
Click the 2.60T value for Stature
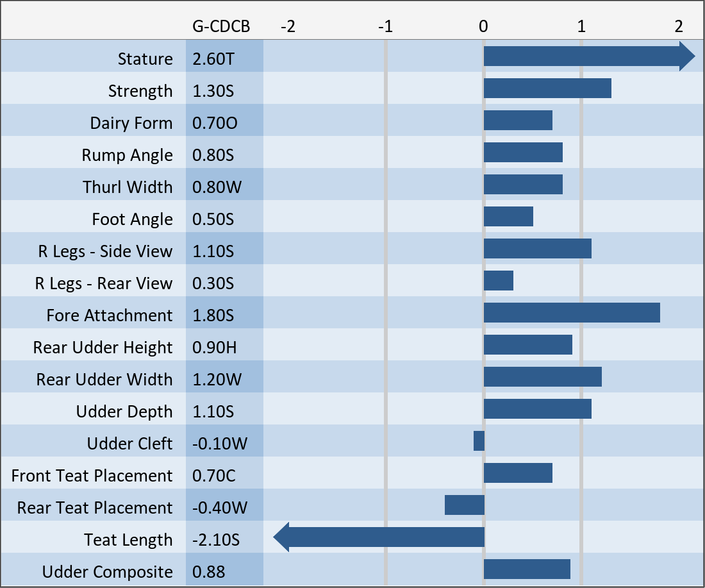(213, 59)
